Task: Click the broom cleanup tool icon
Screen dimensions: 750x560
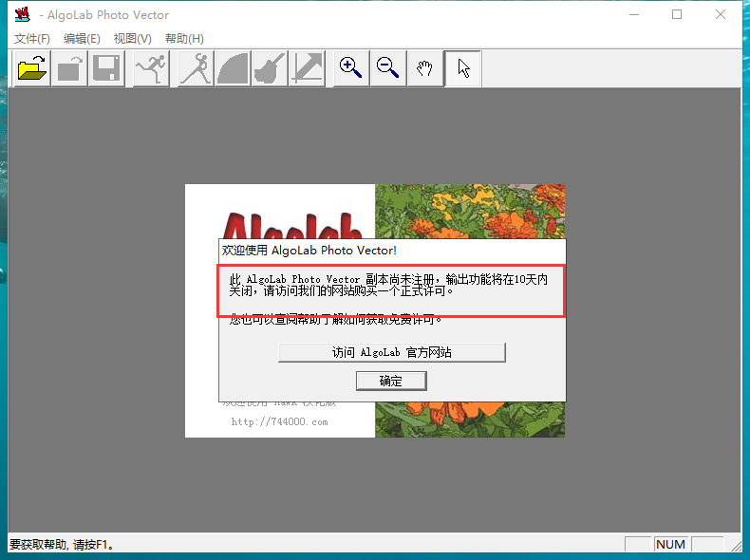Action: pyautogui.click(x=270, y=68)
